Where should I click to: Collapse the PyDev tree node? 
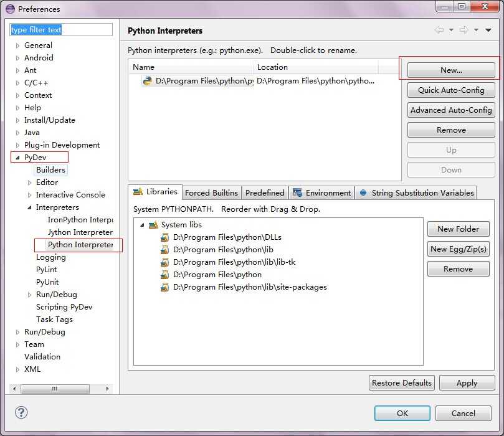pyautogui.click(x=17, y=158)
